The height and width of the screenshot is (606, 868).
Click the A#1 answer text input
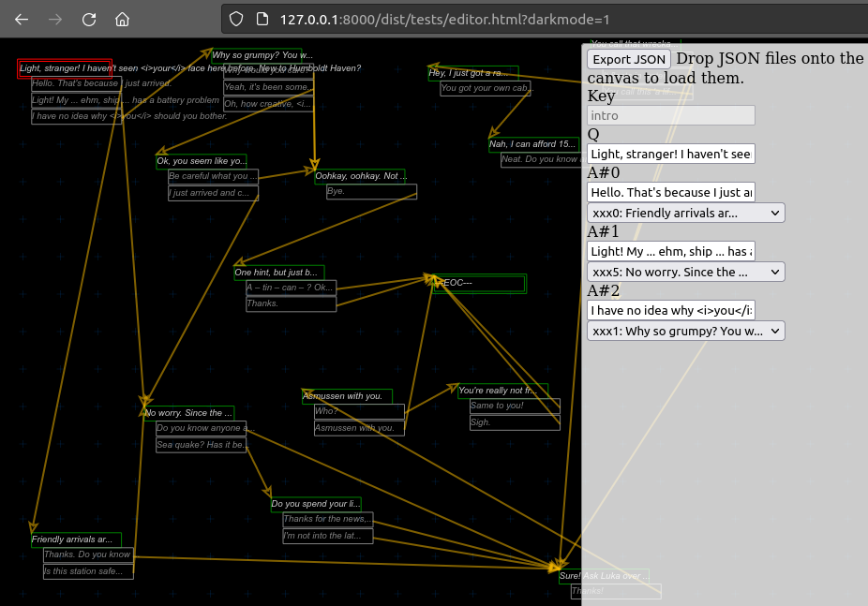[670, 251]
